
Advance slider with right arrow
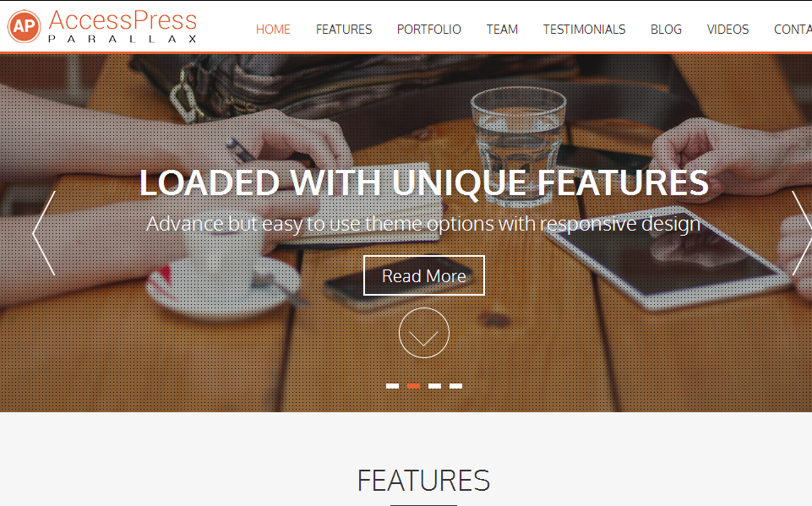[802, 233]
